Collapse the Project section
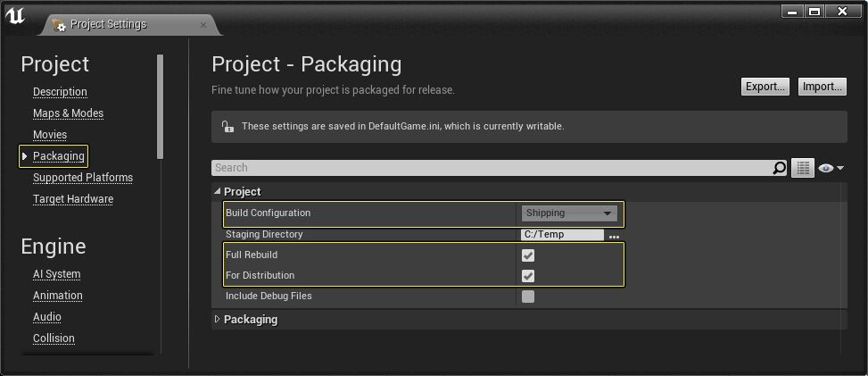This screenshot has height=376, width=868. tap(217, 192)
